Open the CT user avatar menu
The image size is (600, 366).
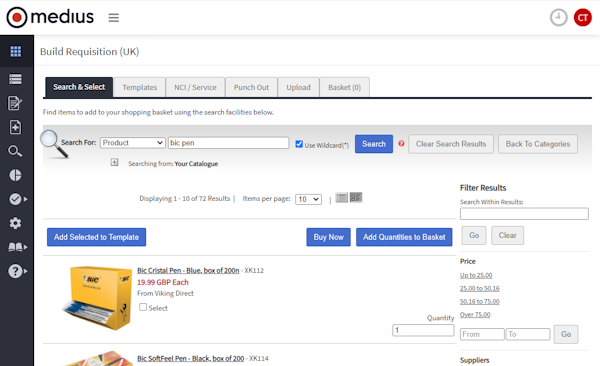point(582,18)
